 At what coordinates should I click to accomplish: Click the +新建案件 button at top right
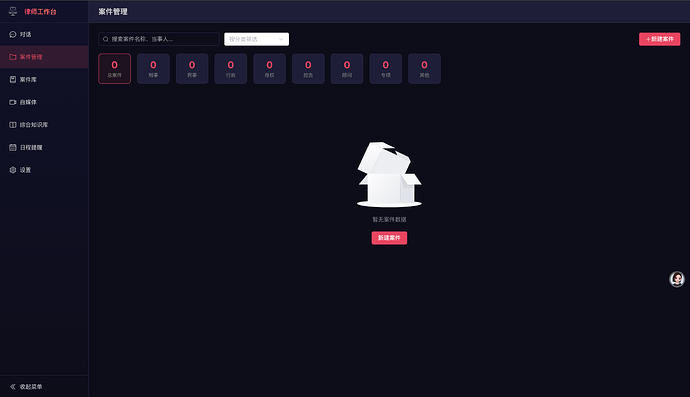point(659,39)
